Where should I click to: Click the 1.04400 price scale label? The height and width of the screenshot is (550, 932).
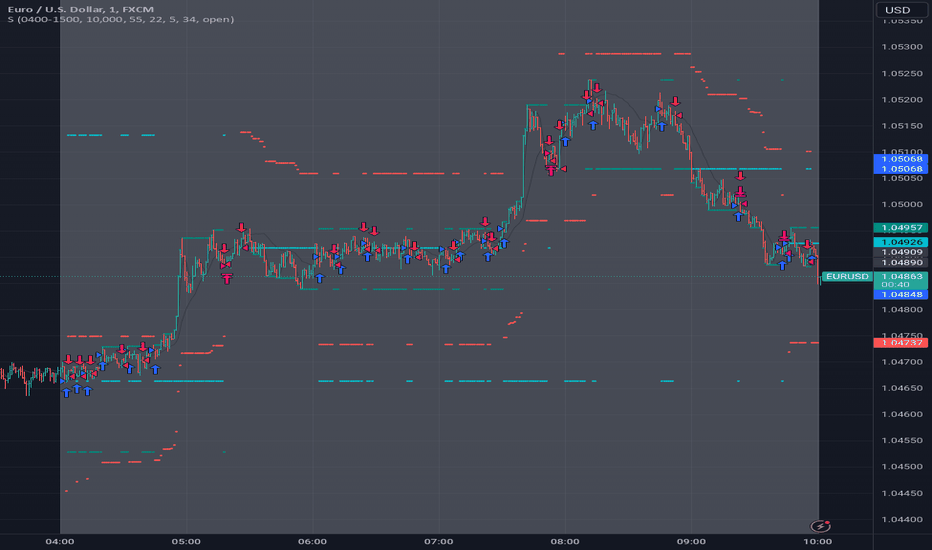[902, 519]
